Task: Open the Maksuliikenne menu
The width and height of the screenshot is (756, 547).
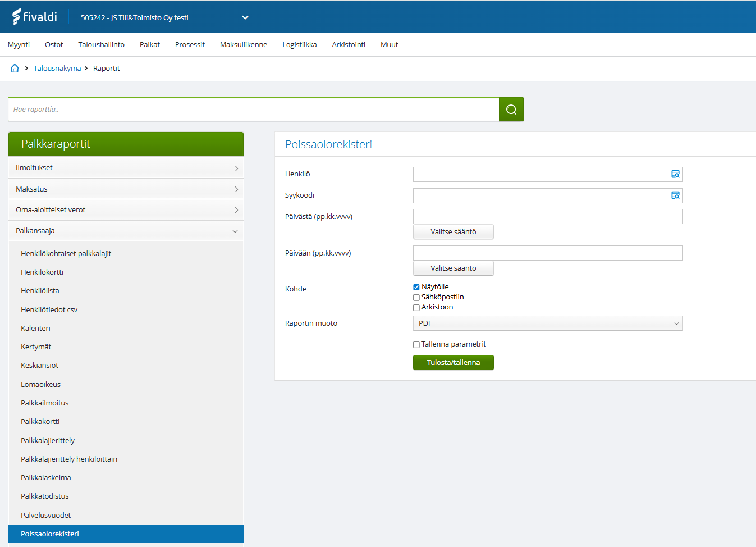Action: [x=244, y=45]
